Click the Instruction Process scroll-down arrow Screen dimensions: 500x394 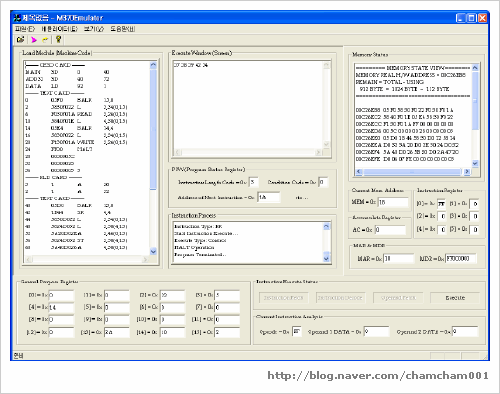tap(326, 258)
